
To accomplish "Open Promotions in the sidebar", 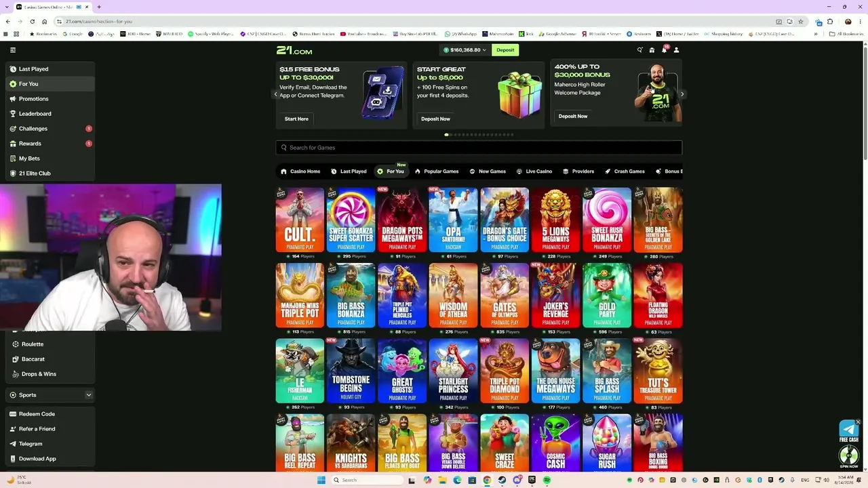I will coord(50,99).
